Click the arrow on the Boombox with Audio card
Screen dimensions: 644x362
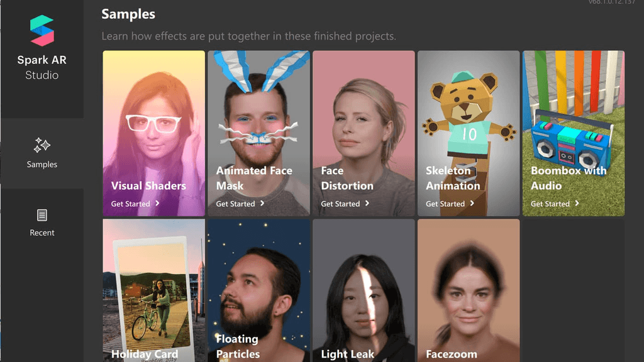point(577,203)
